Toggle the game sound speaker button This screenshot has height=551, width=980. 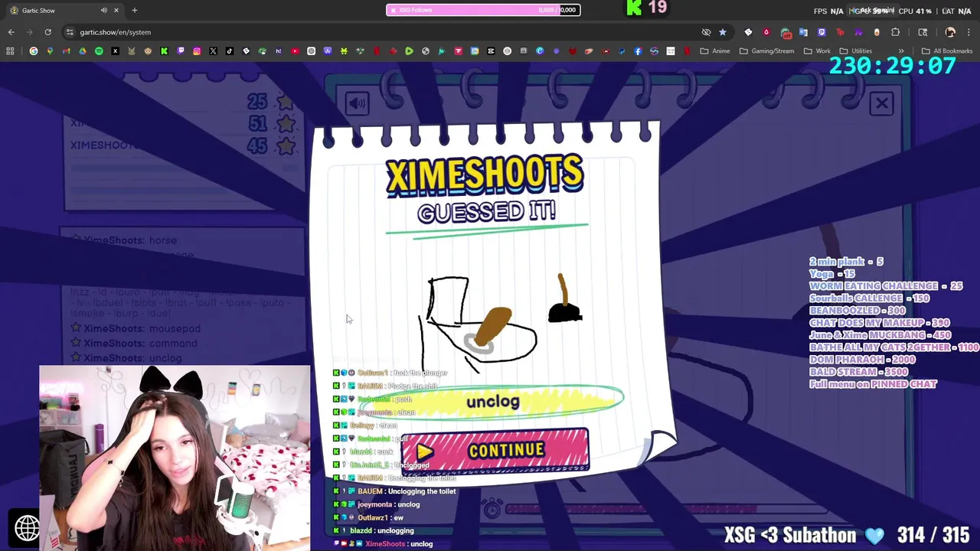click(x=357, y=103)
